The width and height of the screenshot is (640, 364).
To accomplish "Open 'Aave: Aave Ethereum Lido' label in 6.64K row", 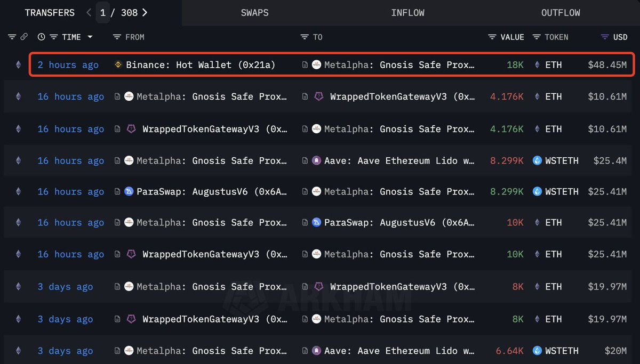I will pyautogui.click(x=399, y=351).
